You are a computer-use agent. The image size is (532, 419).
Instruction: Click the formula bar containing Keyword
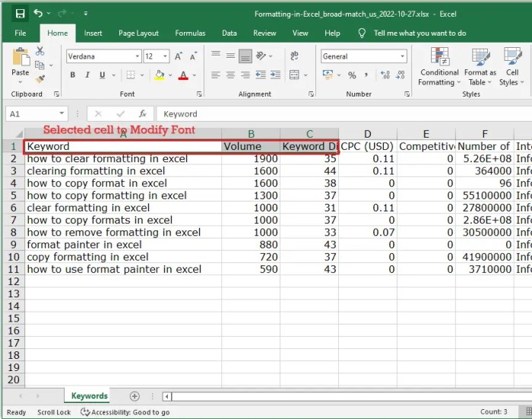[x=344, y=114]
